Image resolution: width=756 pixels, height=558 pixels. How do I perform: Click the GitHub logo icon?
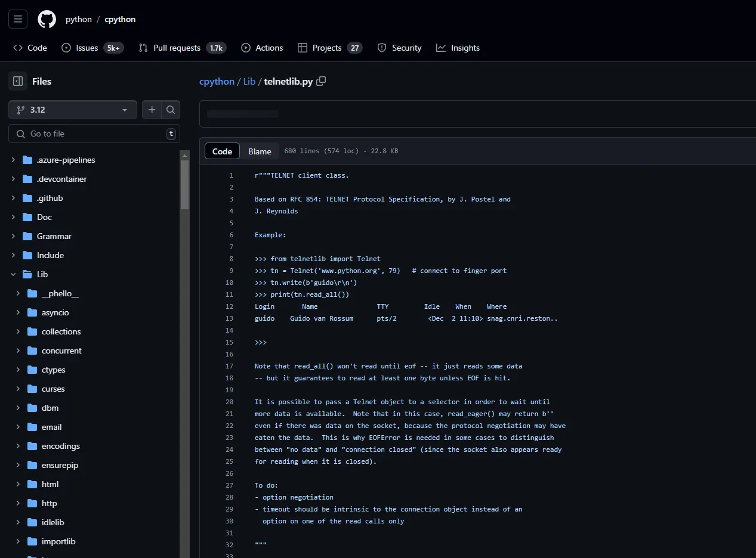pos(47,19)
